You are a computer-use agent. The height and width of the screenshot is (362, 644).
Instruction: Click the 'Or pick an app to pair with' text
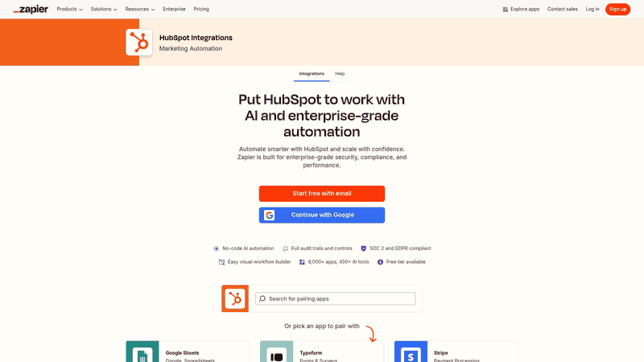[x=321, y=326]
